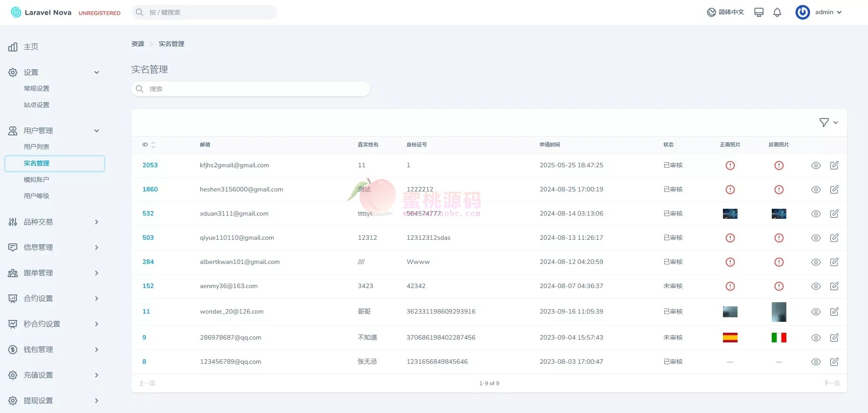Click edit icon for record 532
The image size is (868, 413).
click(834, 214)
